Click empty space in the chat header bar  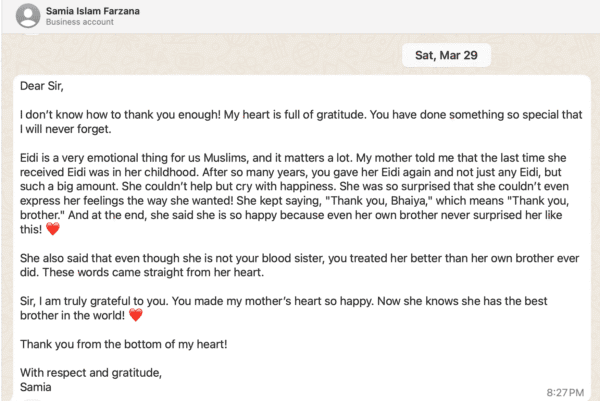(x=364, y=16)
